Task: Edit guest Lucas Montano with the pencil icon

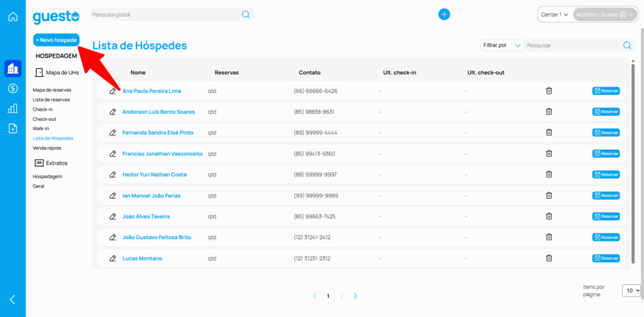Action: pyautogui.click(x=113, y=259)
